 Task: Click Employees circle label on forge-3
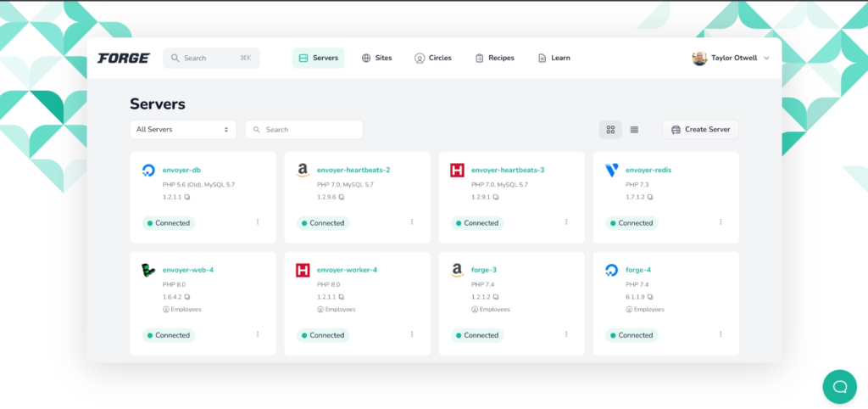click(491, 310)
